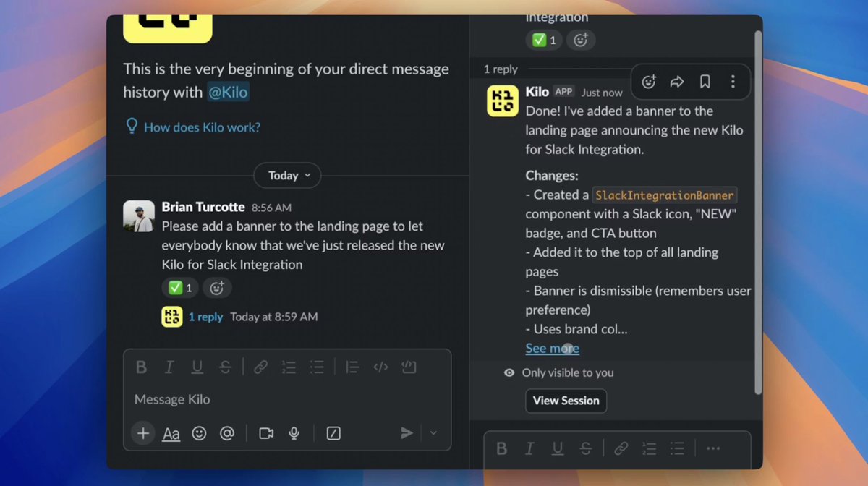The image size is (868, 486).
Task: Open the slash shortcuts menu
Action: click(333, 433)
